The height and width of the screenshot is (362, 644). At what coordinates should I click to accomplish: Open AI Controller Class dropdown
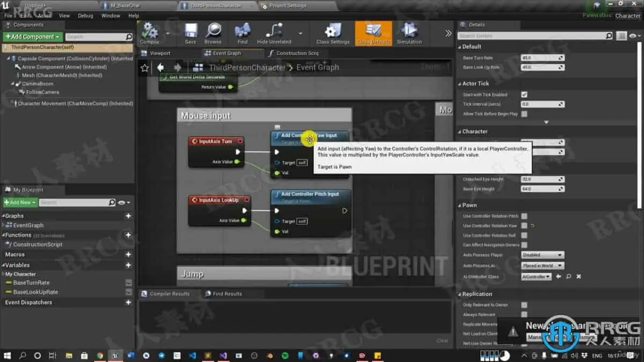coord(536,277)
